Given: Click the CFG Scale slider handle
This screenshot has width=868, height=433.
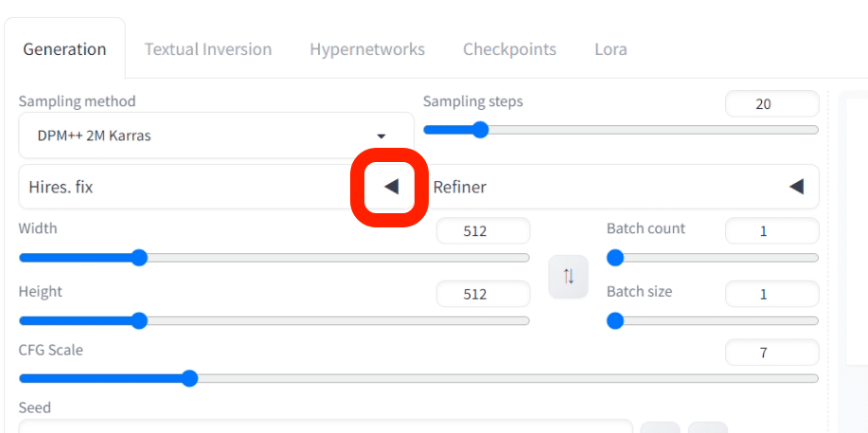Looking at the screenshot, I should click(x=189, y=379).
